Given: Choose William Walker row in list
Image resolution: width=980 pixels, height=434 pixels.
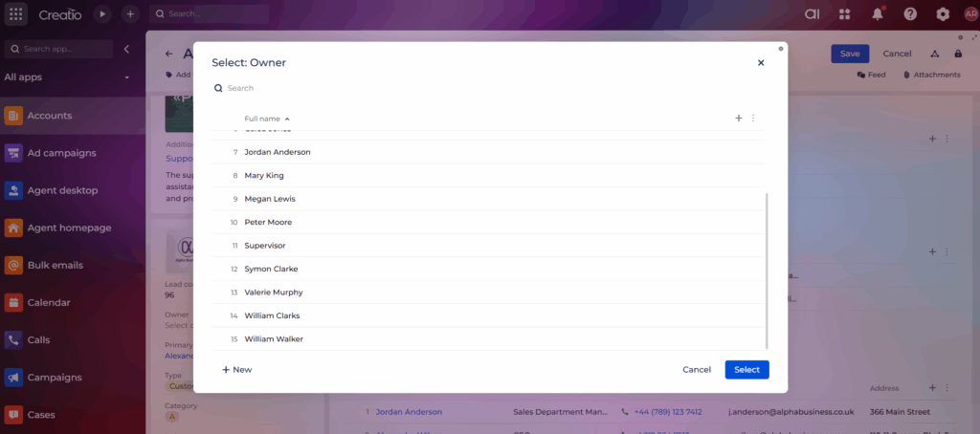Looking at the screenshot, I should coord(274,338).
